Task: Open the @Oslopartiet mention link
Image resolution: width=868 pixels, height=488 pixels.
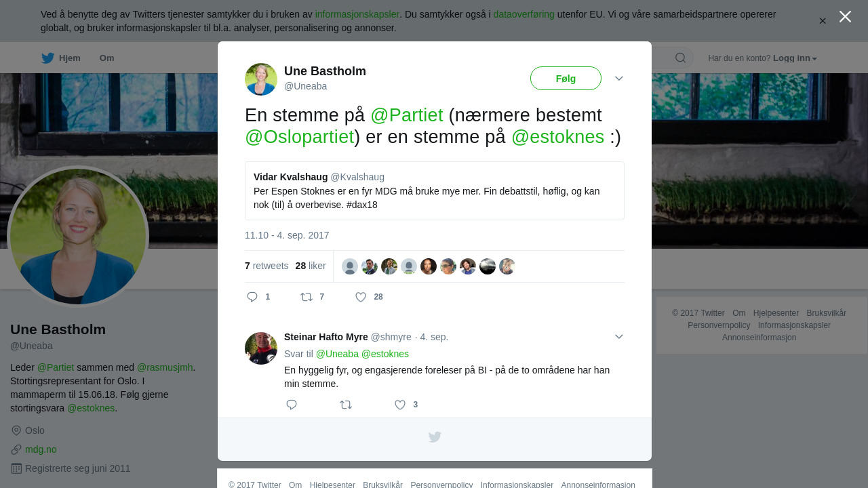Action: tap(300, 136)
